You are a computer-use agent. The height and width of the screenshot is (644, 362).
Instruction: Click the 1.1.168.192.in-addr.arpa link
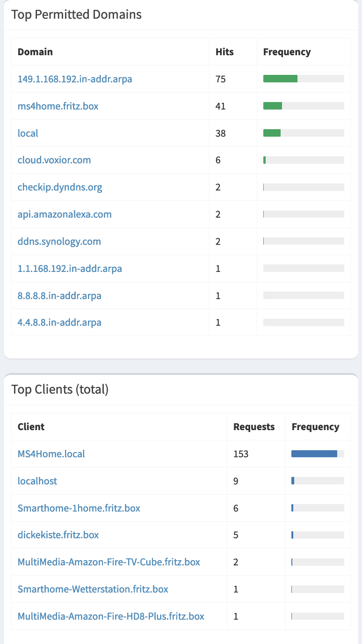(x=70, y=269)
